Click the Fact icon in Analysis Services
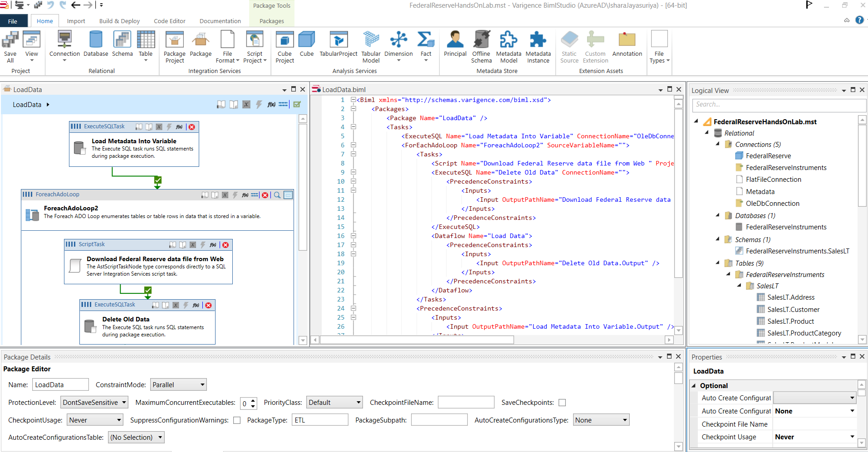The image size is (868, 452). (x=425, y=45)
